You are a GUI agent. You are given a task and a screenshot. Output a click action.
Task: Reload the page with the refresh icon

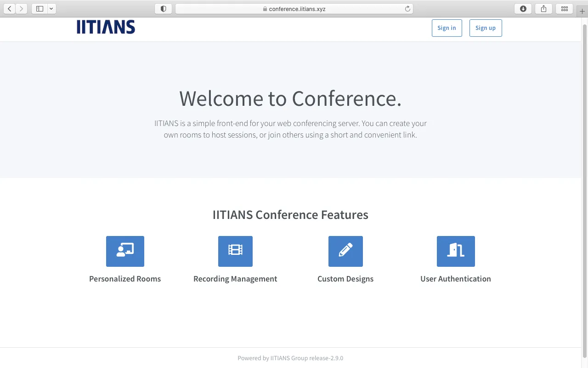point(407,9)
